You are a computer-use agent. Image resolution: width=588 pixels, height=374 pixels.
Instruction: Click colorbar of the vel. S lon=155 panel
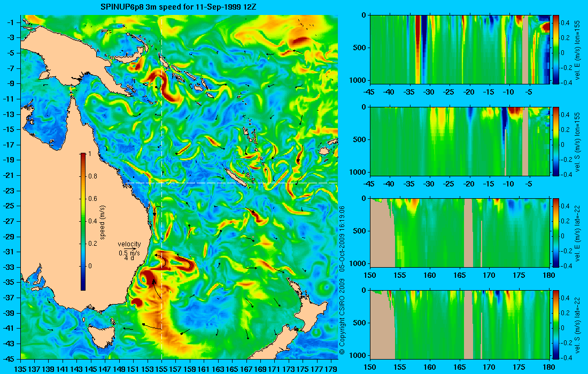pos(555,141)
